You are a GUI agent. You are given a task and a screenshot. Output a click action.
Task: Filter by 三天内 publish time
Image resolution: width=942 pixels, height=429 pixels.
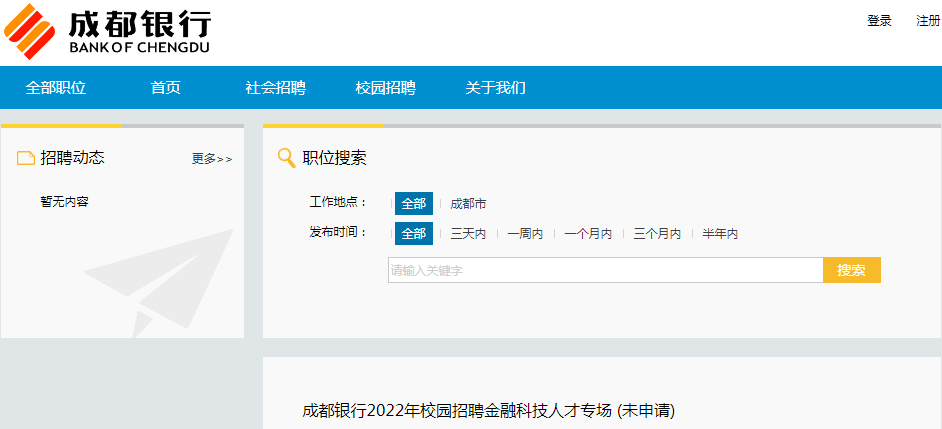point(468,234)
